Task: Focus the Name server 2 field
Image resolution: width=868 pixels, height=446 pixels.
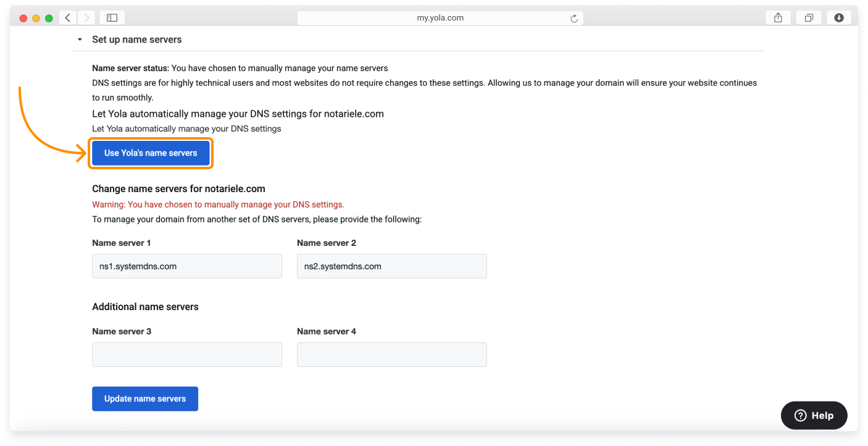Action: pos(391,266)
